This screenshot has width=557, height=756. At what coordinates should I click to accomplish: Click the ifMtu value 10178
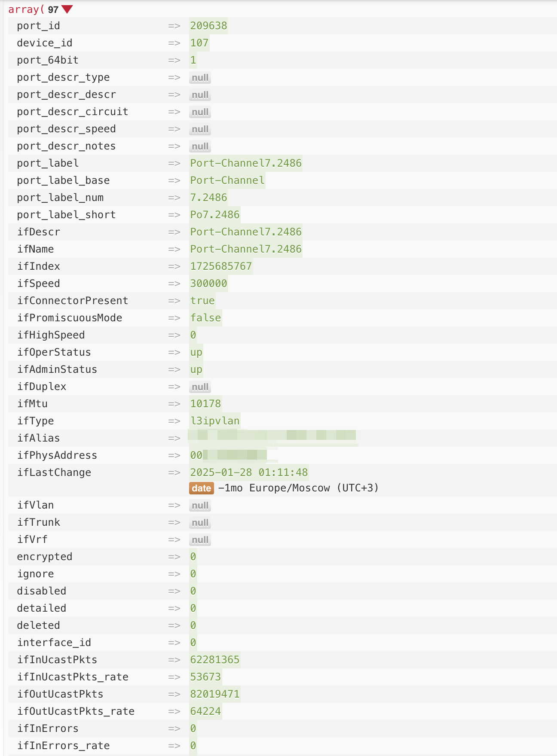(205, 404)
